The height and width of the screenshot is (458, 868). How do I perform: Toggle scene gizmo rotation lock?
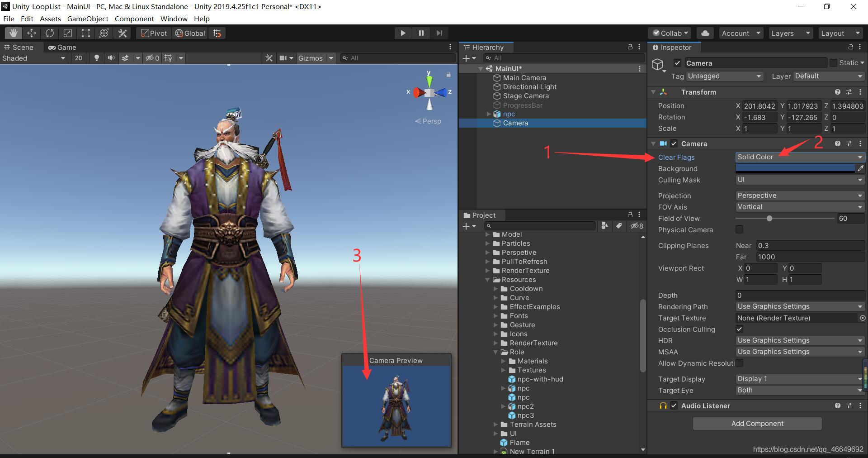[x=448, y=74]
